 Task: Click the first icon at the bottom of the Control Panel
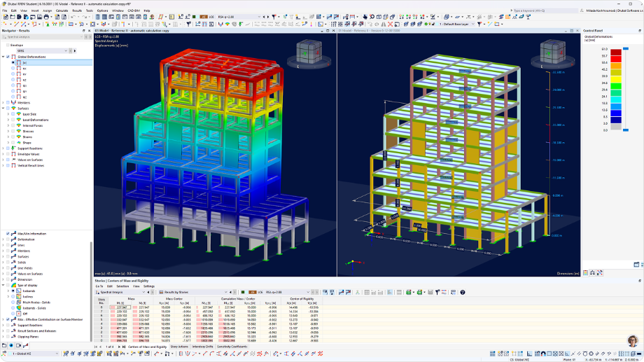(586, 273)
